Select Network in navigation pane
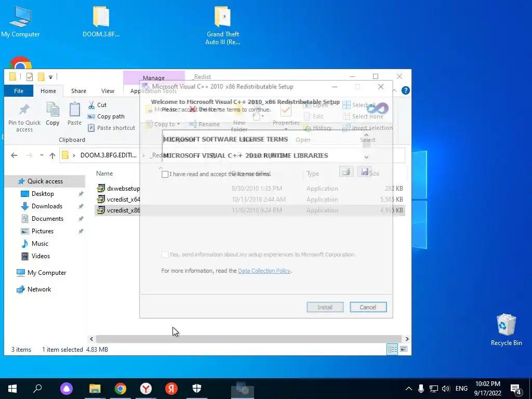 [x=39, y=289]
